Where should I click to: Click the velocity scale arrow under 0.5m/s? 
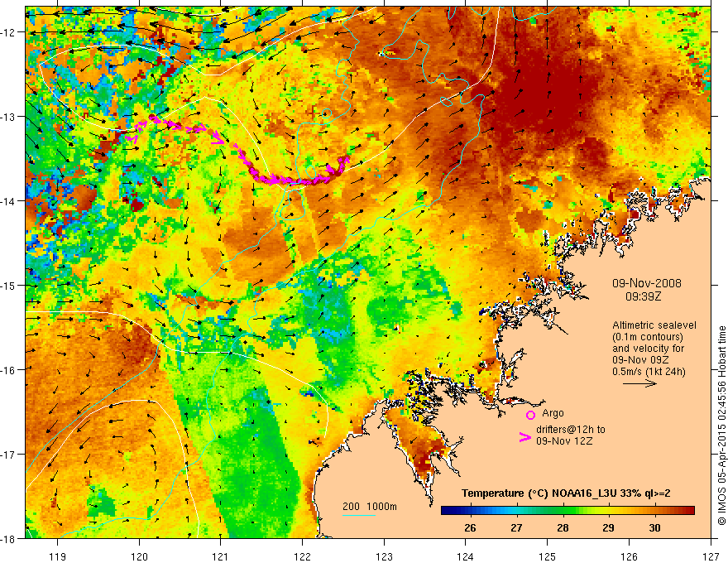click(x=639, y=383)
